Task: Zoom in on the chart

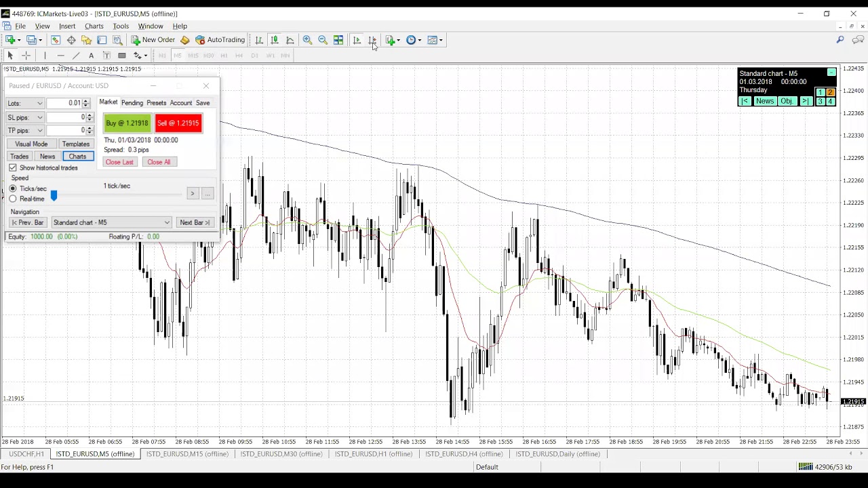Action: pos(307,40)
